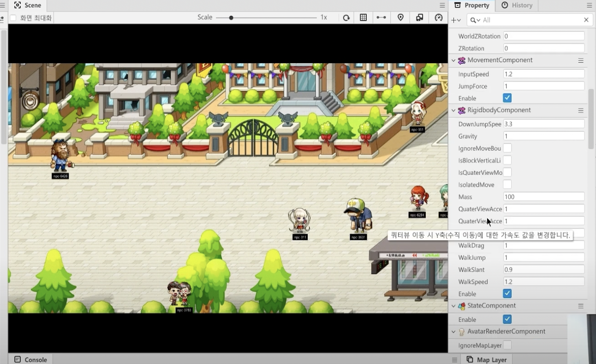Click the RigidbodyComponent icon
596x364 pixels.
(462, 111)
